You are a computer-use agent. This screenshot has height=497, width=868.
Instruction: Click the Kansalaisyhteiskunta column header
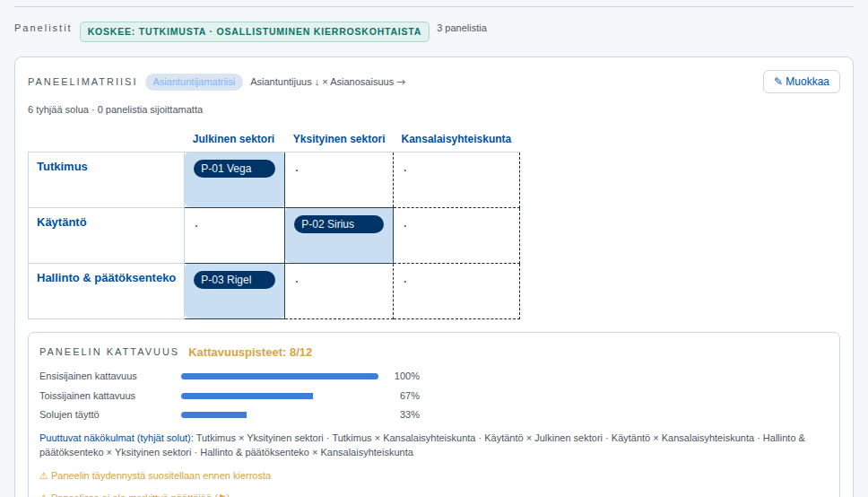tap(456, 139)
